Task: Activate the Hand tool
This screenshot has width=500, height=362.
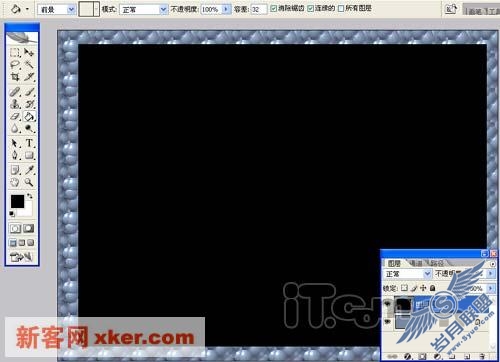Action: (15, 182)
